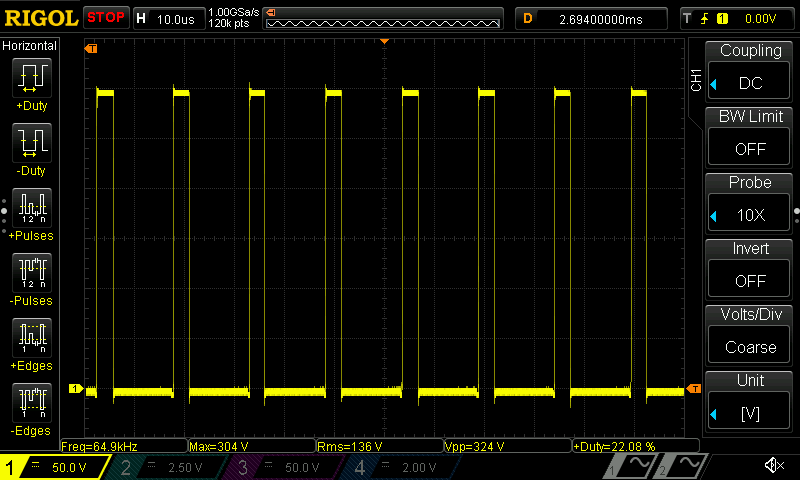Viewport: 800px width, 480px height.
Task: Click the speaker sound icon
Action: [773, 466]
